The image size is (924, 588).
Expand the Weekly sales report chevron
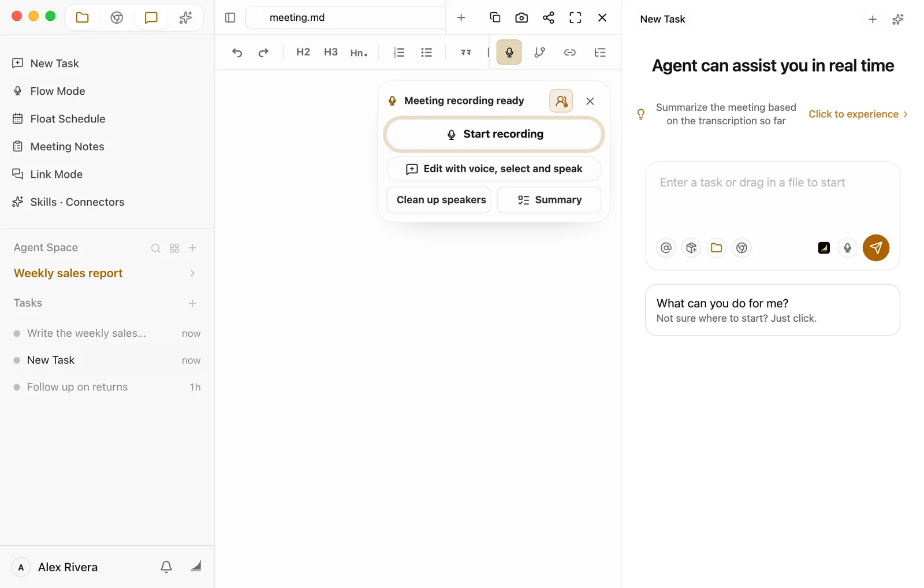tap(192, 273)
